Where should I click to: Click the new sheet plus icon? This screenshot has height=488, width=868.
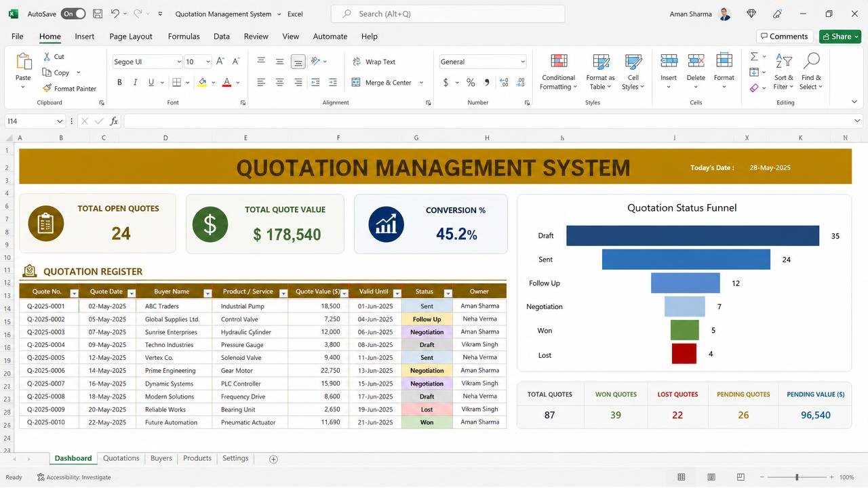(x=273, y=459)
